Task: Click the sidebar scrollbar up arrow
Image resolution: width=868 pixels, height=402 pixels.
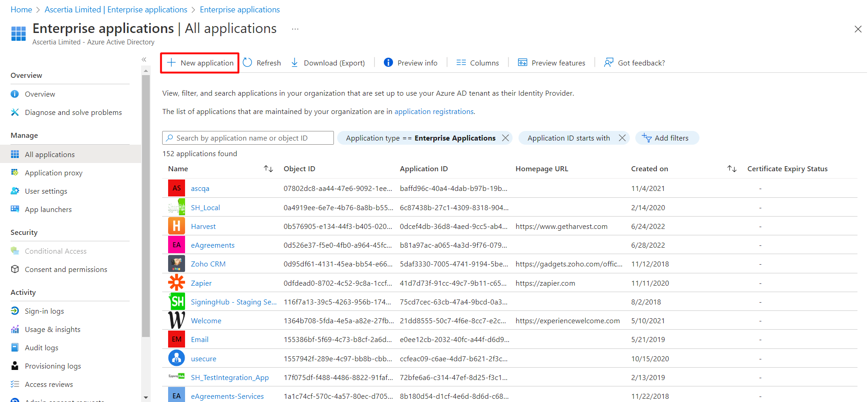Action: [x=146, y=71]
